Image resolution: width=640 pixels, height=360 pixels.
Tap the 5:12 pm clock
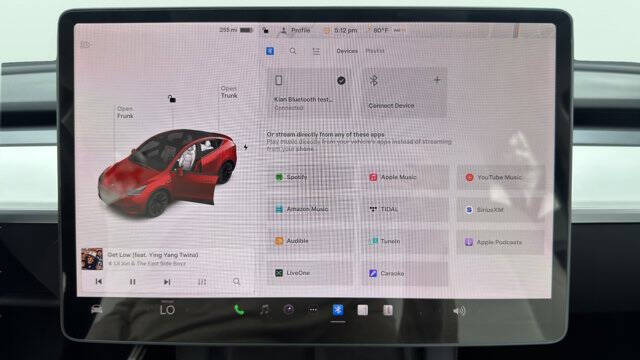click(x=345, y=30)
